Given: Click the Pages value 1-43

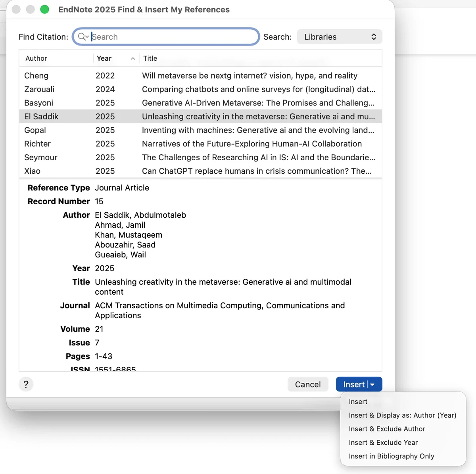Looking at the screenshot, I should coord(104,356).
